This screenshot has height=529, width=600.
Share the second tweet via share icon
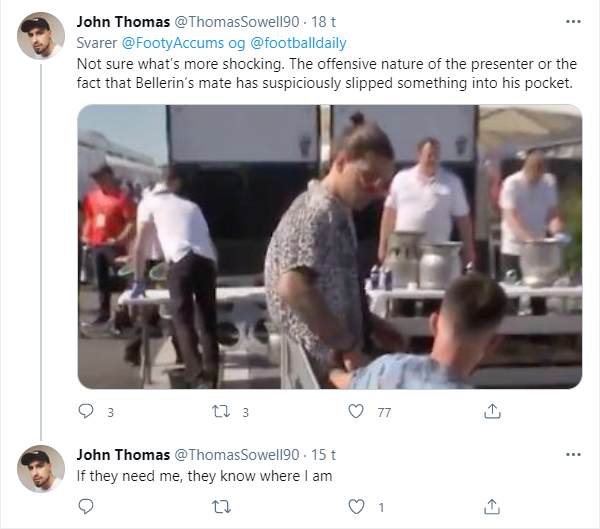pos(492,507)
